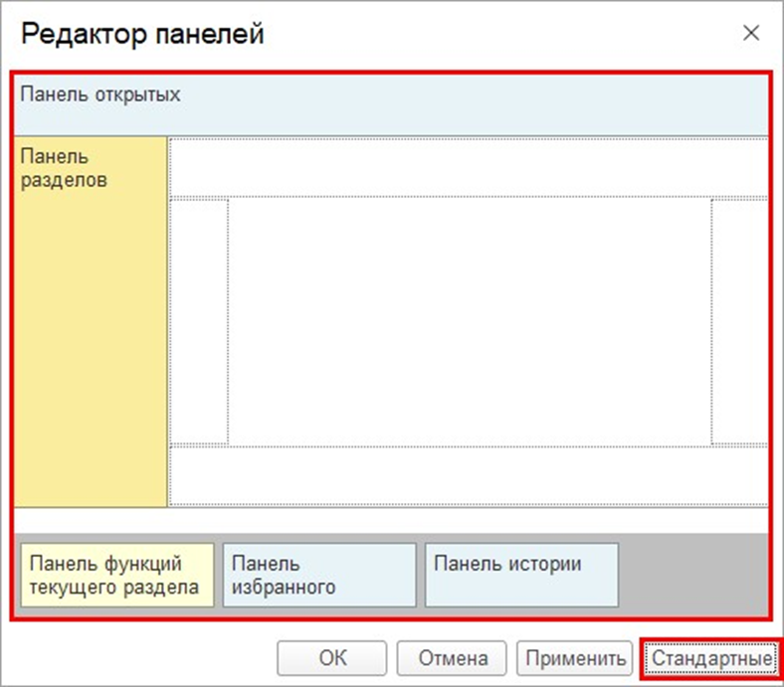Select the Панель разделов block

pos(91,321)
